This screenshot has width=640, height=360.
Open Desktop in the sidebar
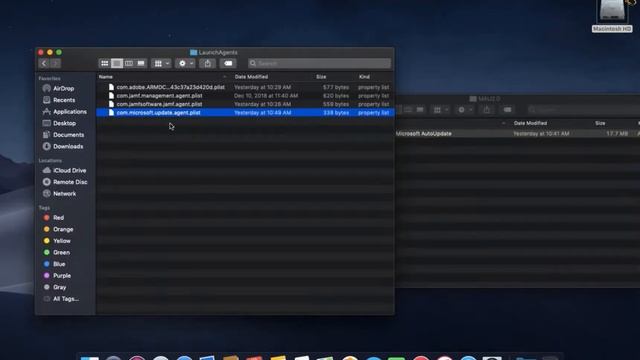pyautogui.click(x=64, y=123)
